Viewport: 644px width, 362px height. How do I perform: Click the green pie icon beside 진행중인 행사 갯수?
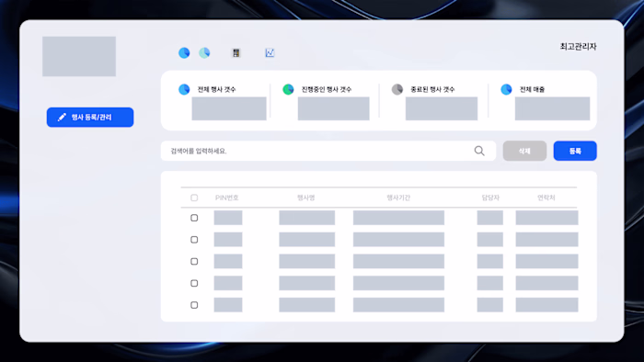point(288,89)
